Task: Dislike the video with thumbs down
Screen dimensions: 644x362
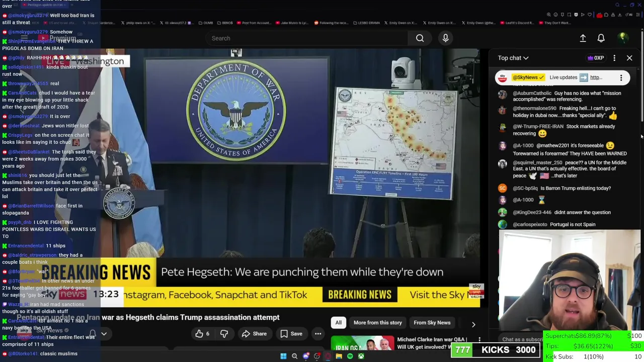Action: click(224, 334)
